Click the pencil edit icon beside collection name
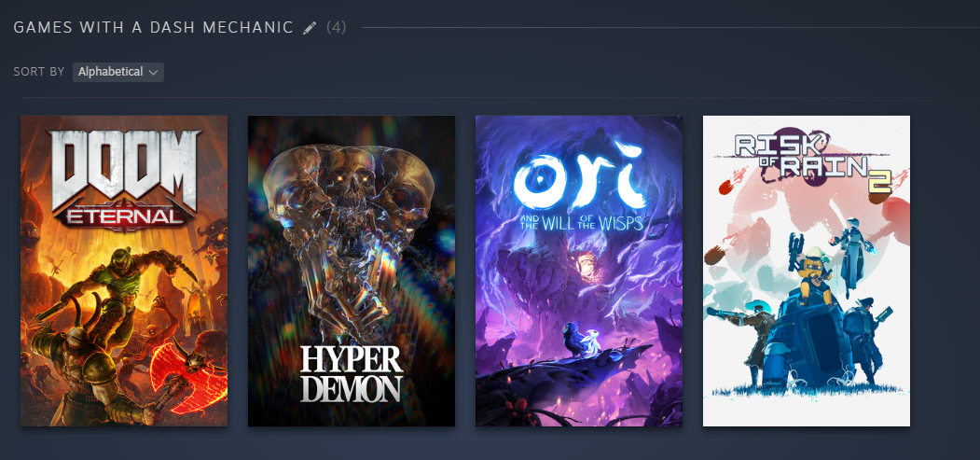Screen dimensions: 980x460 pyautogui.click(x=310, y=27)
